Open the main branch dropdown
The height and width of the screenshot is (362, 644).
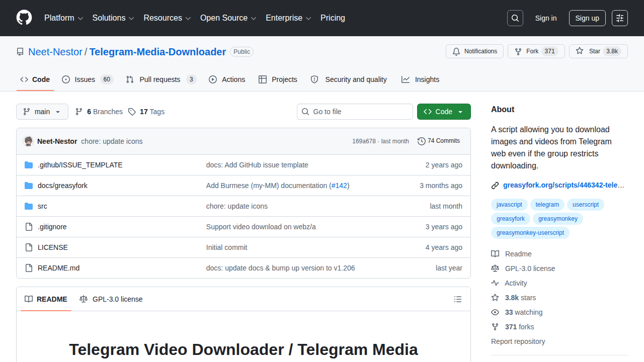click(42, 112)
